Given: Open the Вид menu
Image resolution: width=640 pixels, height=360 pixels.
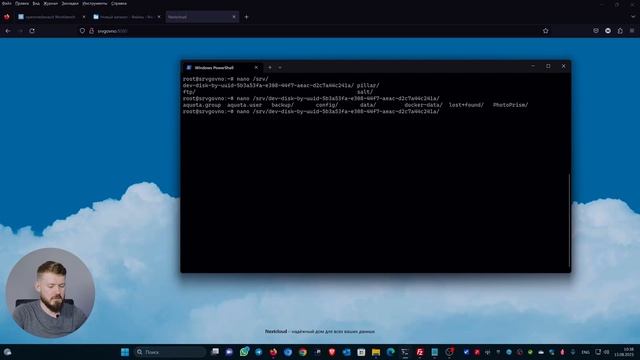Looking at the screenshot, I should pyautogui.click(x=36, y=3).
